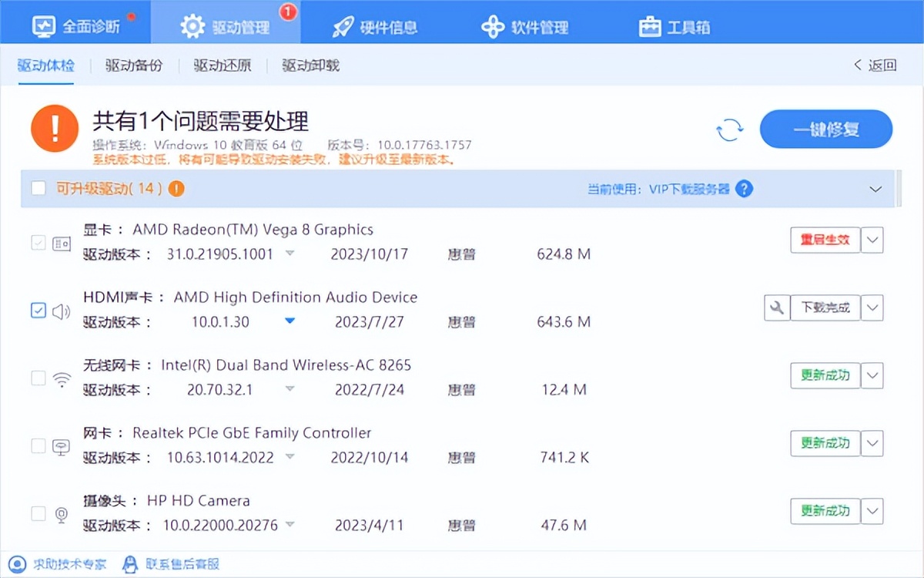Uncheck the AMD High Definition Audio checkbox
The height and width of the screenshot is (578, 924).
pos(38,310)
